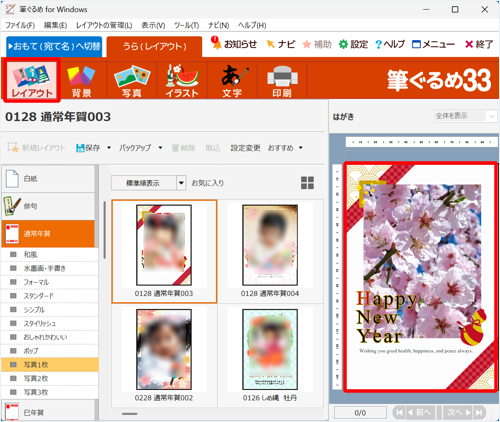Select the フォーマル subcategory
Screen dimensions: 500x422
50,282
